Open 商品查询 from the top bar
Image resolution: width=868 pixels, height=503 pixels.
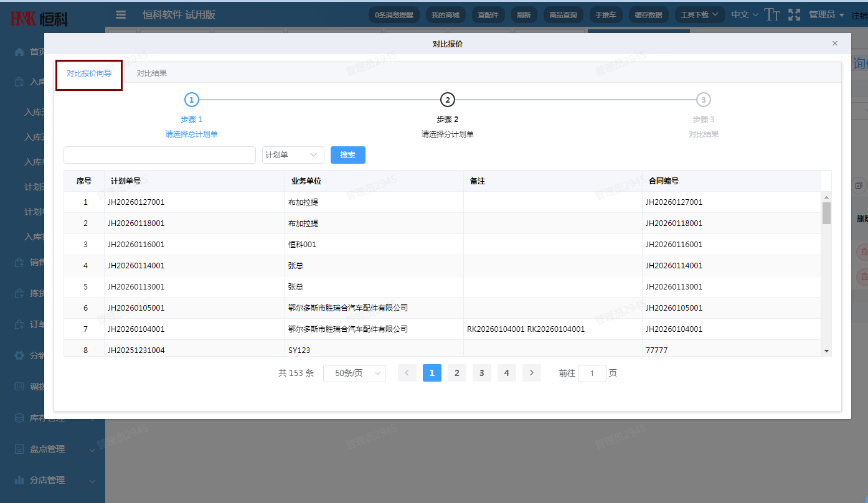[x=563, y=14]
